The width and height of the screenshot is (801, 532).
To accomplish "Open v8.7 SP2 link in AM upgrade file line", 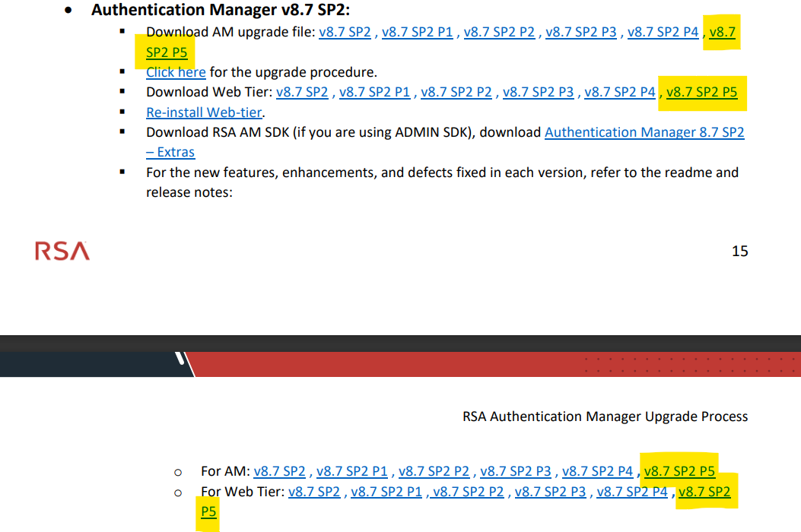I will point(345,32).
